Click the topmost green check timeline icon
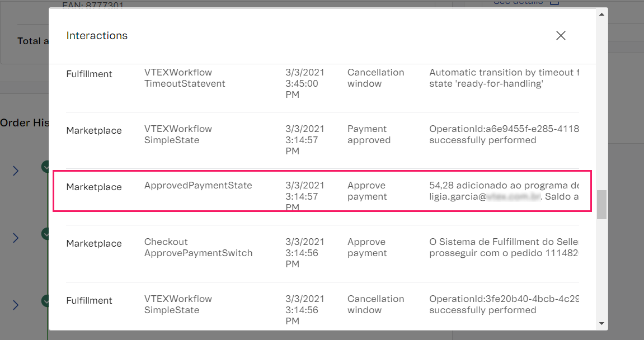This screenshot has height=340, width=644. coord(45,166)
